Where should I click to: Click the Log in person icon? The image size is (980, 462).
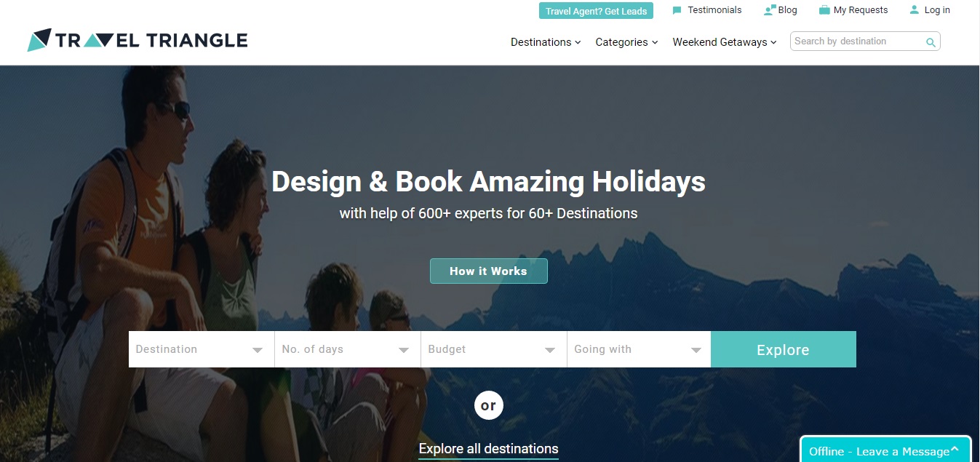[915, 10]
